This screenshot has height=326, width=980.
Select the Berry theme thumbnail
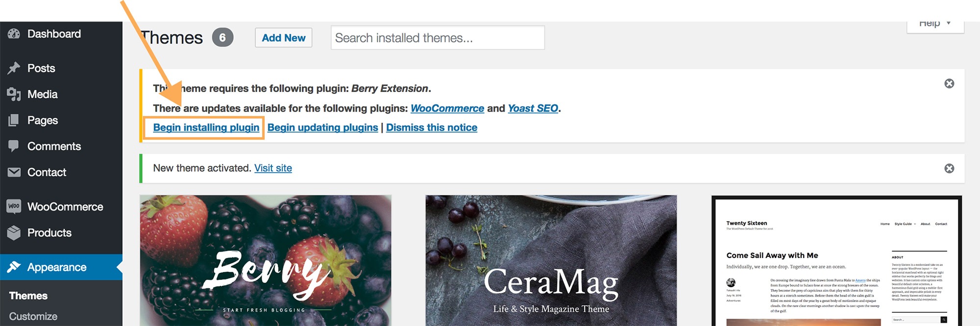click(x=266, y=264)
